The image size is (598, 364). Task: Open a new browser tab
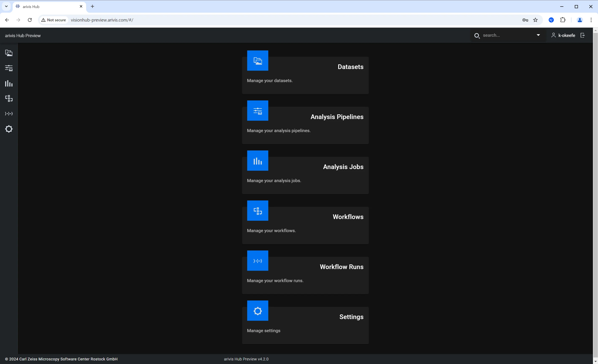[92, 7]
